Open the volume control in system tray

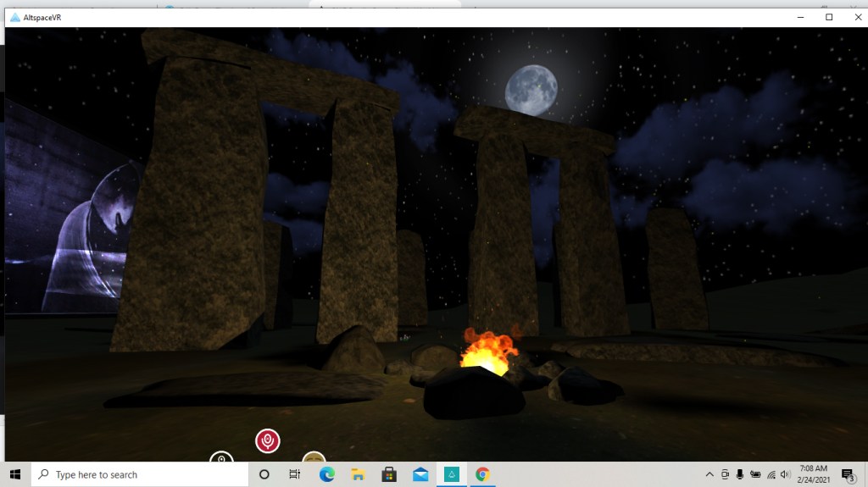(x=785, y=474)
